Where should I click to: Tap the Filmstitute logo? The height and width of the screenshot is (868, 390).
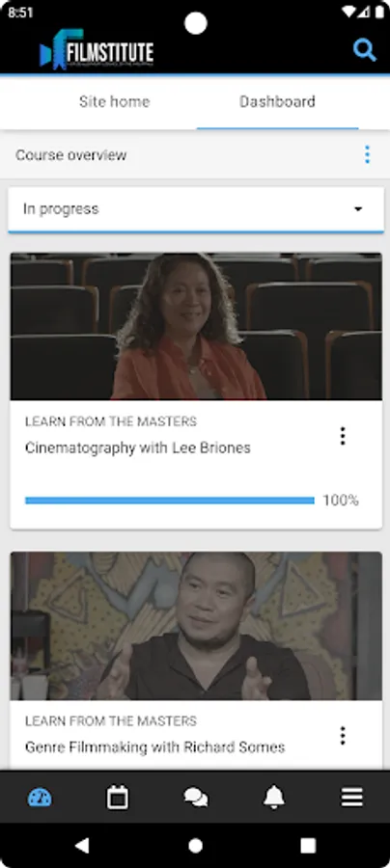tap(97, 50)
